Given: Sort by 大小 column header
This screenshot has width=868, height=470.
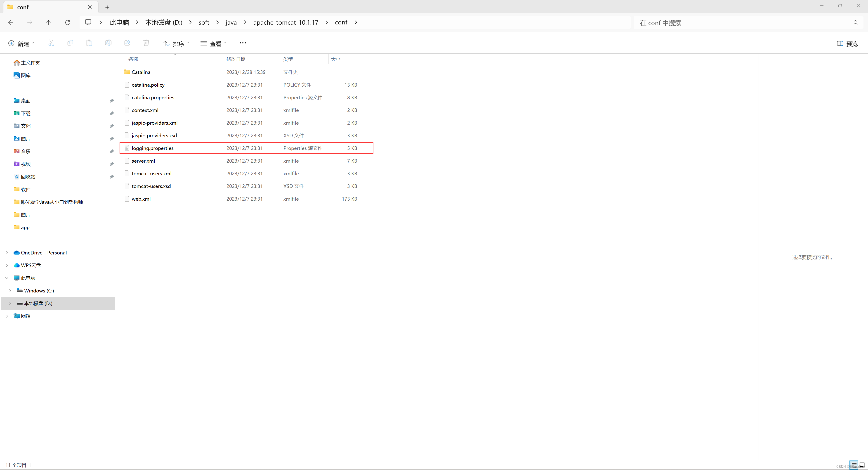Looking at the screenshot, I should click(336, 59).
